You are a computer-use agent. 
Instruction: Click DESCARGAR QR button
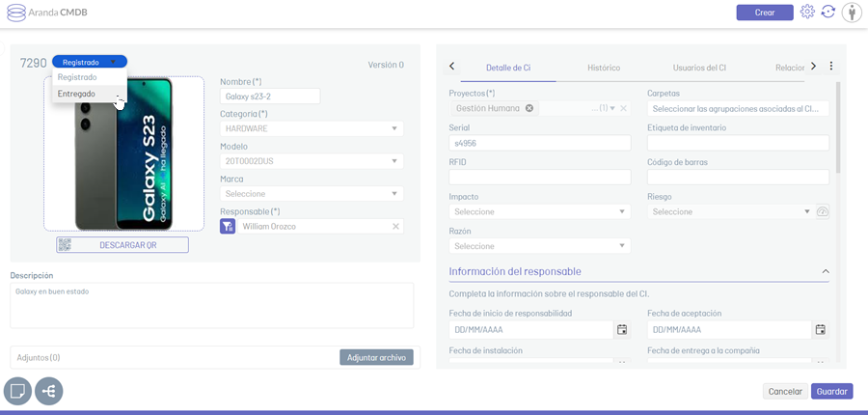point(122,245)
